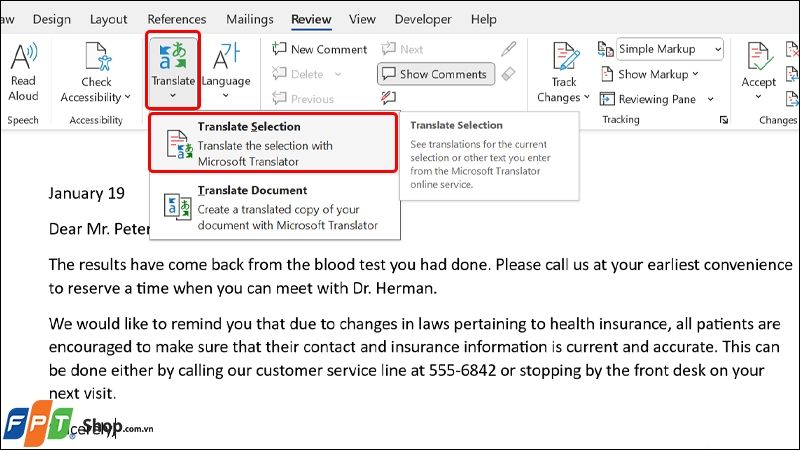Click the 'January 19' date text
This screenshot has height=450, width=800.
pyautogui.click(x=87, y=193)
